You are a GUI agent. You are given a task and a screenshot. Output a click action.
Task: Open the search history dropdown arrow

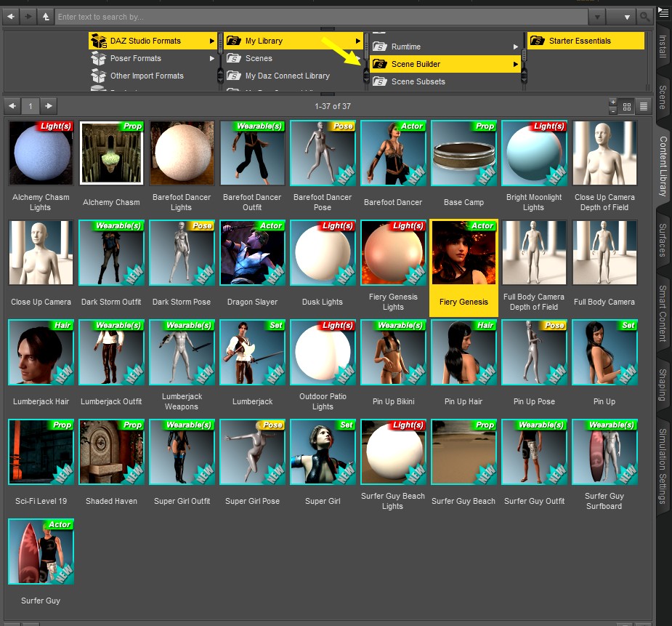point(597,17)
